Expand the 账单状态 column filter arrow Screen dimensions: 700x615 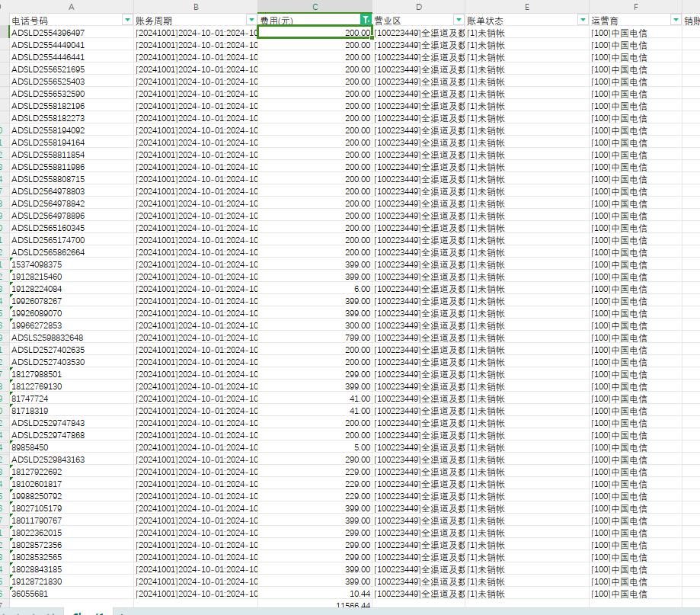coord(583,20)
